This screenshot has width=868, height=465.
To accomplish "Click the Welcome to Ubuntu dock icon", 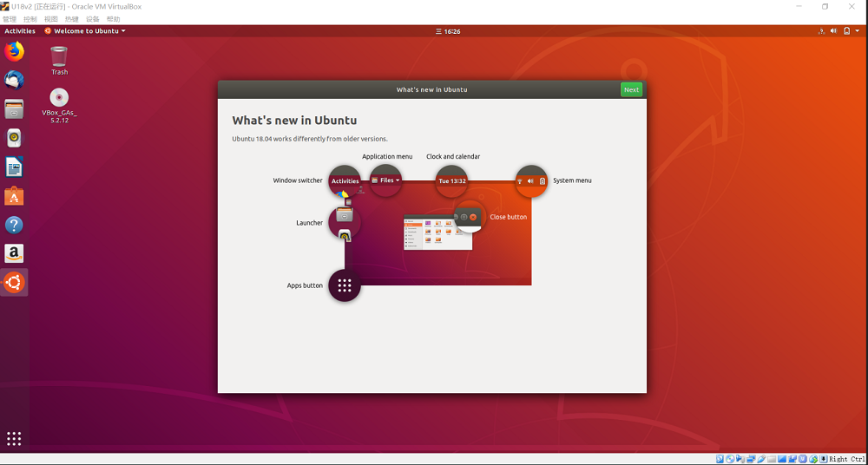I will coord(15,282).
